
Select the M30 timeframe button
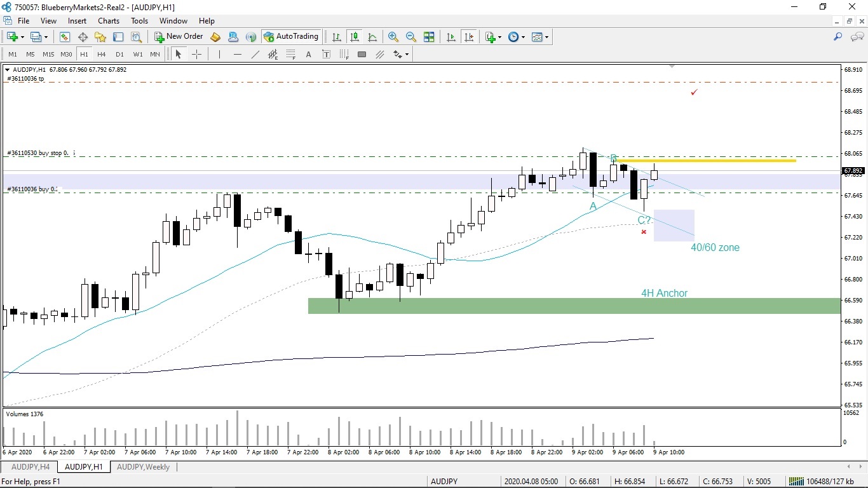[66, 55]
